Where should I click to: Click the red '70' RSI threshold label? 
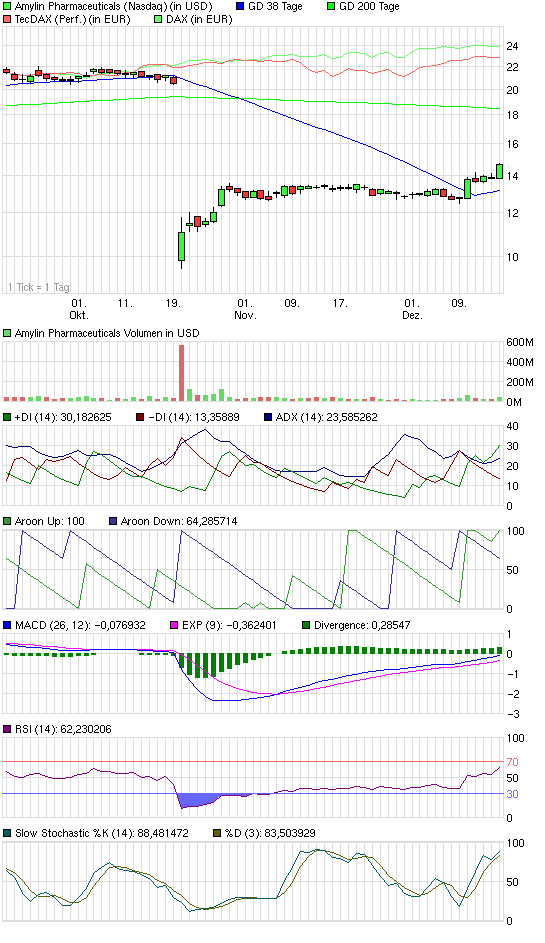[513, 762]
